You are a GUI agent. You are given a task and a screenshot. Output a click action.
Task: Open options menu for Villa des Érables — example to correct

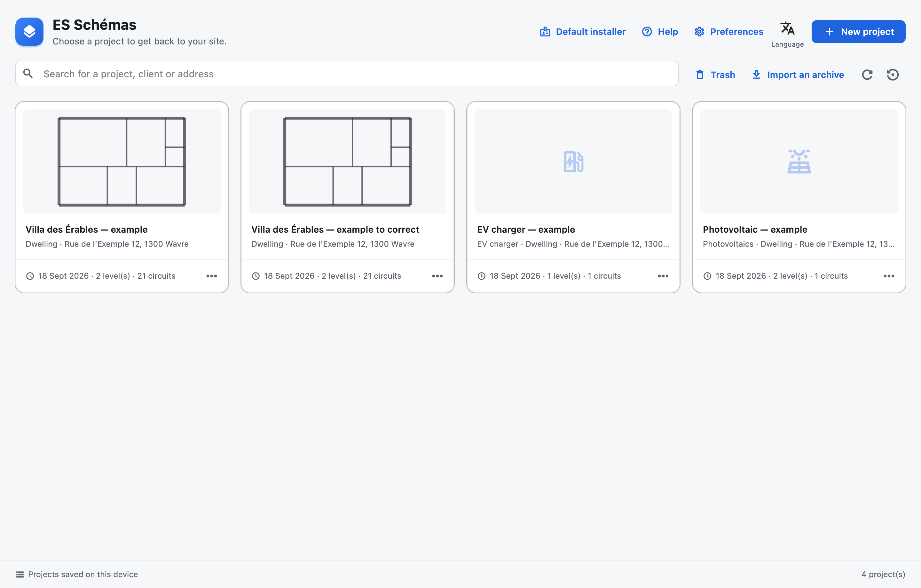point(437,276)
